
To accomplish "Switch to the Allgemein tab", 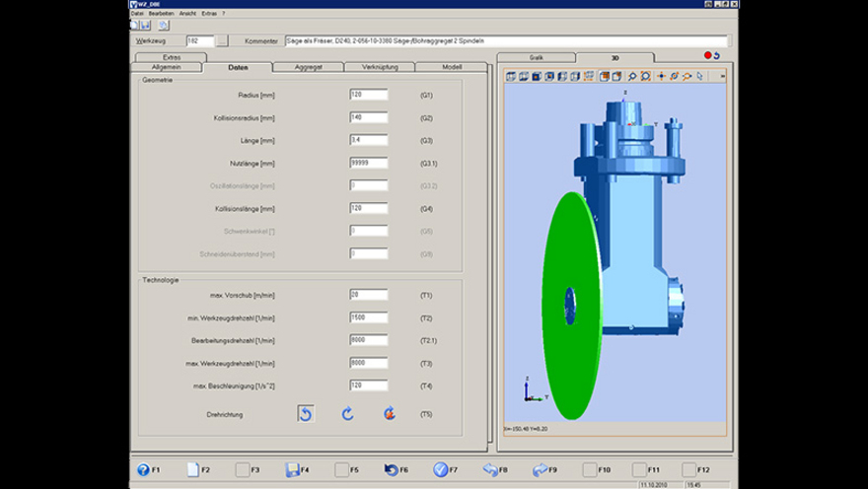I will coord(167,67).
